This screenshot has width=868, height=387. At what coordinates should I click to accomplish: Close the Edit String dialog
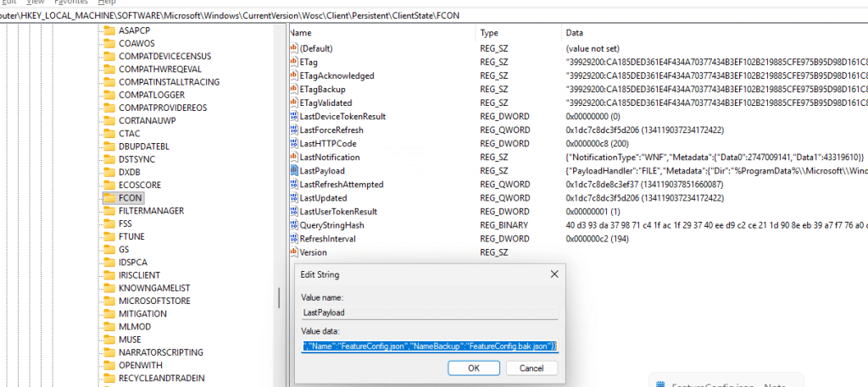click(554, 274)
